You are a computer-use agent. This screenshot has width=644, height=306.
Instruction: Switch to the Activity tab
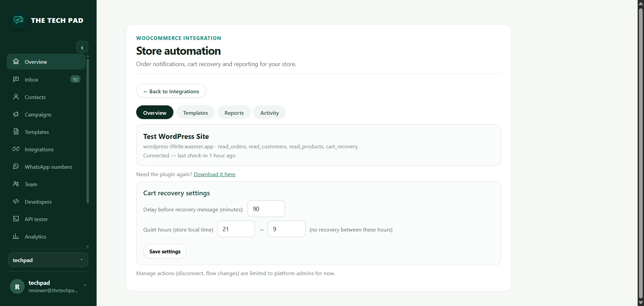(x=270, y=113)
